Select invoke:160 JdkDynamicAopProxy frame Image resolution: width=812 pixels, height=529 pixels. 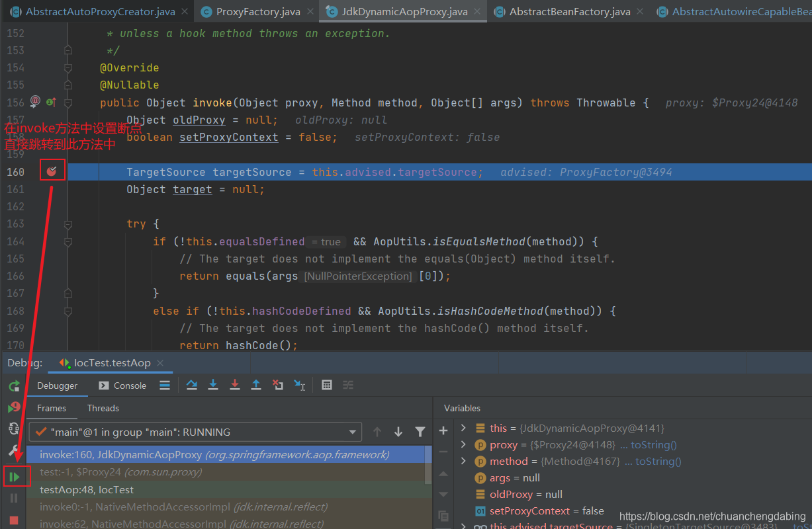pyautogui.click(x=225, y=454)
